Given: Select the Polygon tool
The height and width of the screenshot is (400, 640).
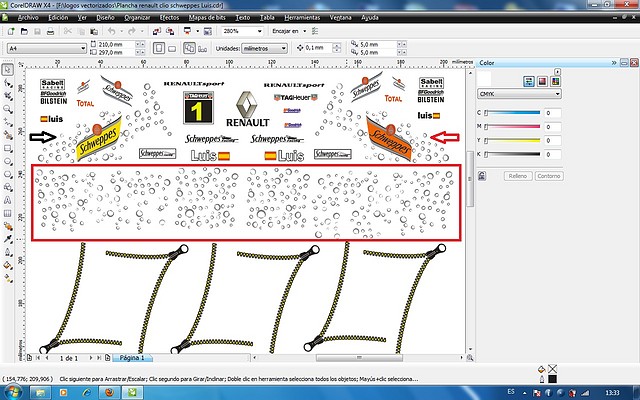Looking at the screenshot, I should [7, 174].
